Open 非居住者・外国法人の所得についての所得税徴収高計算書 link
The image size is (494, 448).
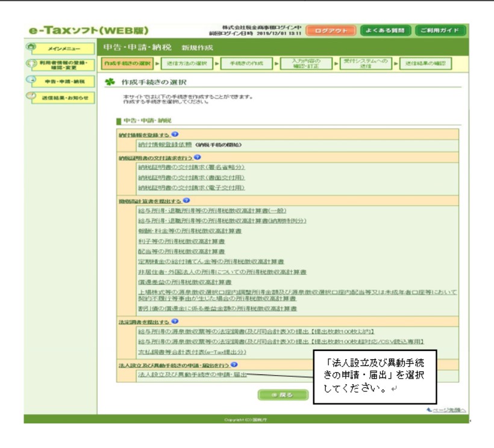click(x=222, y=272)
